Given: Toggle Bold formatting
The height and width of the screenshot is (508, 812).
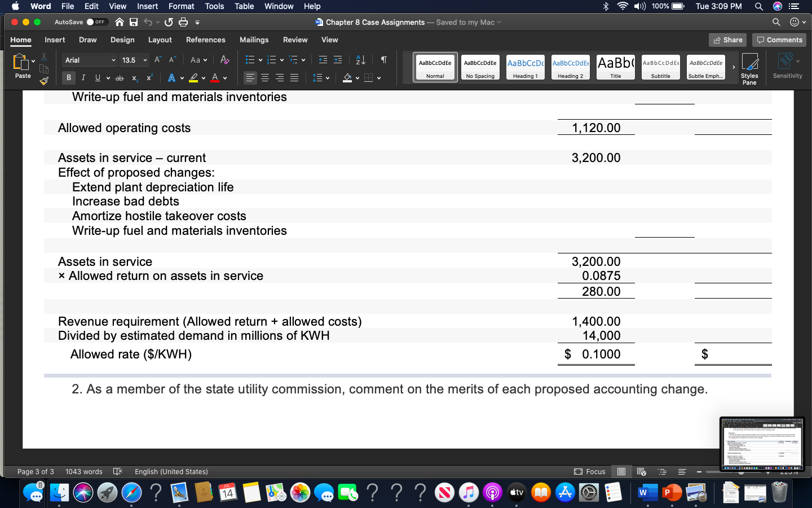Looking at the screenshot, I should click(x=69, y=78).
